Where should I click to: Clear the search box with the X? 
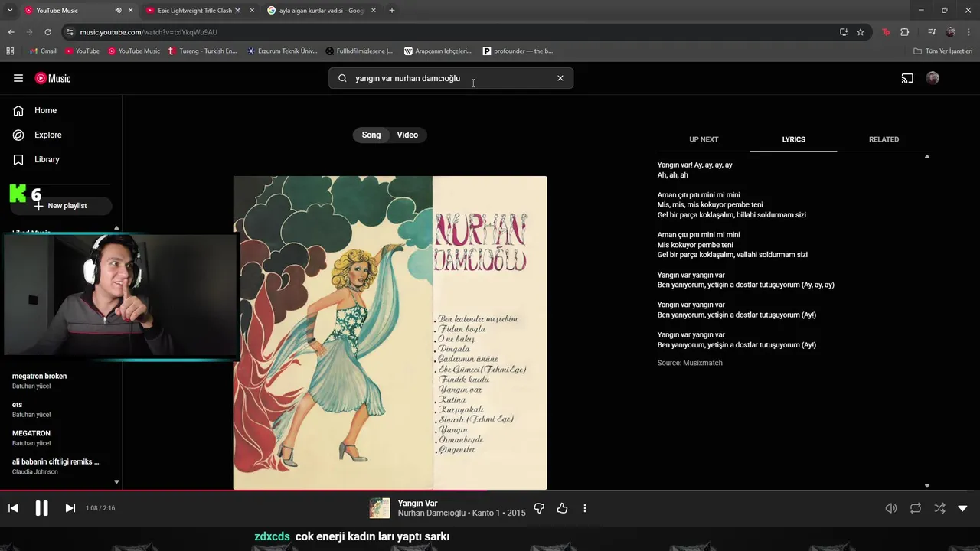click(560, 78)
